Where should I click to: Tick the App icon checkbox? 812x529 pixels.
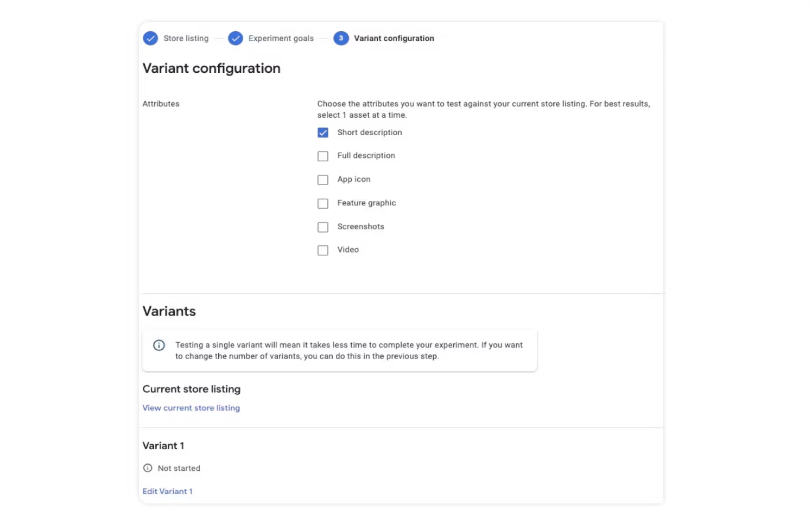click(x=323, y=180)
